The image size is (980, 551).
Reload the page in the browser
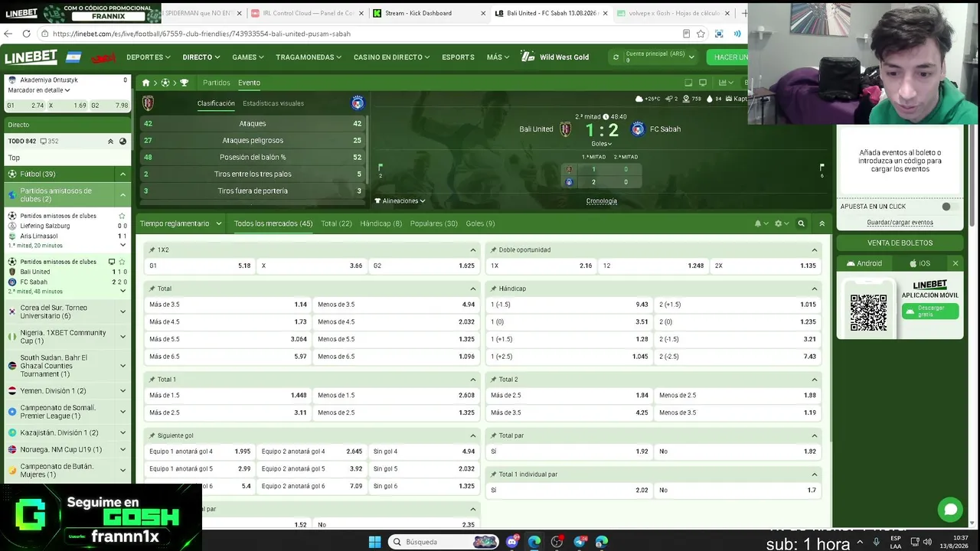pyautogui.click(x=26, y=34)
